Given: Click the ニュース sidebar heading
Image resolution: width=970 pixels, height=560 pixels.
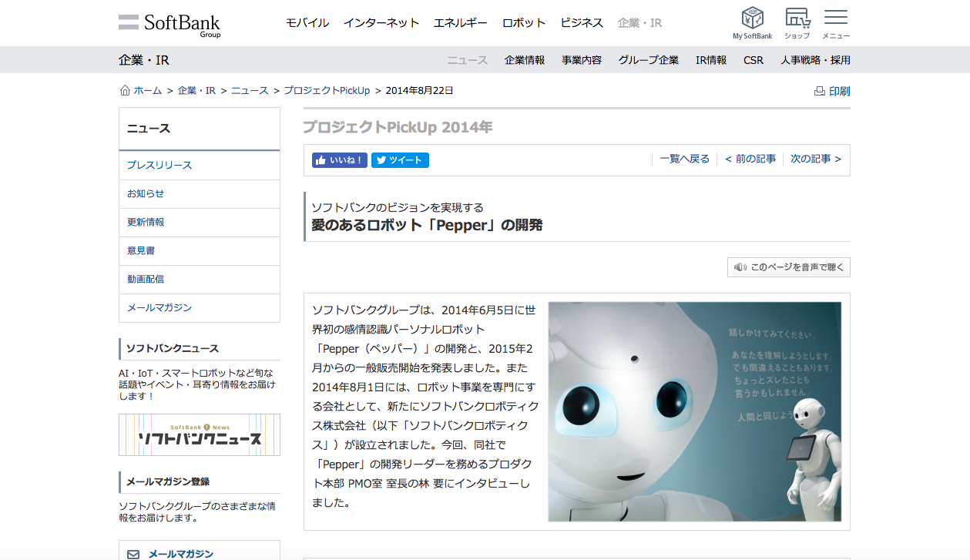Looking at the screenshot, I should [x=149, y=129].
